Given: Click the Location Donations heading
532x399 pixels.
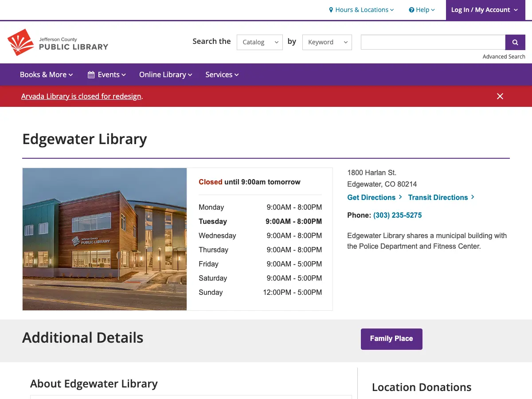Looking at the screenshot, I should point(422,387).
